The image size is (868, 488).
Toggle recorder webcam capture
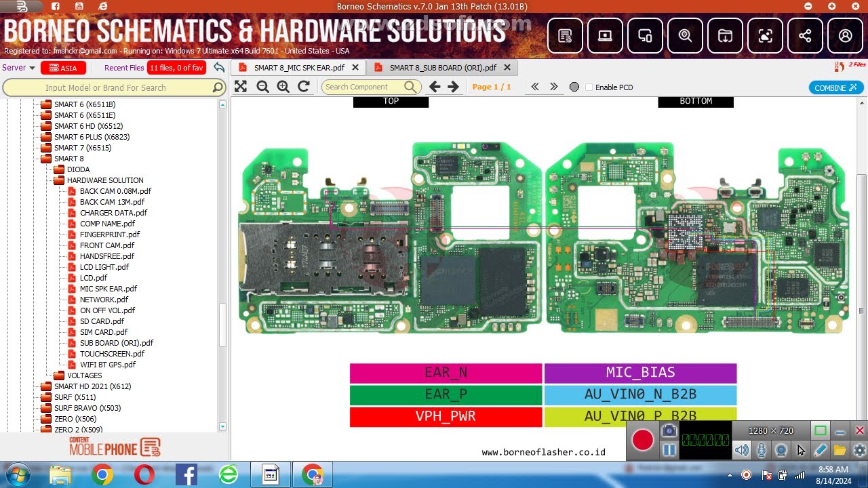click(x=781, y=450)
